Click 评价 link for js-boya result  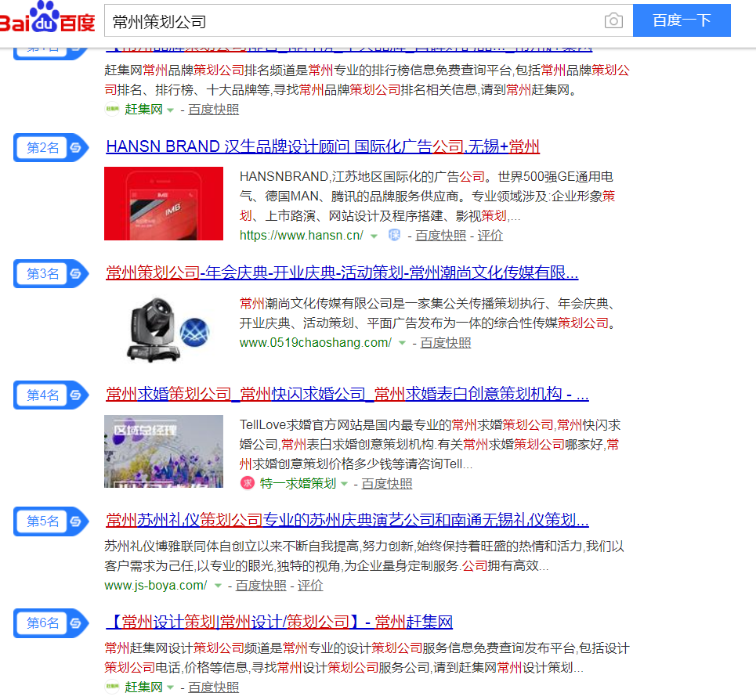tap(310, 586)
